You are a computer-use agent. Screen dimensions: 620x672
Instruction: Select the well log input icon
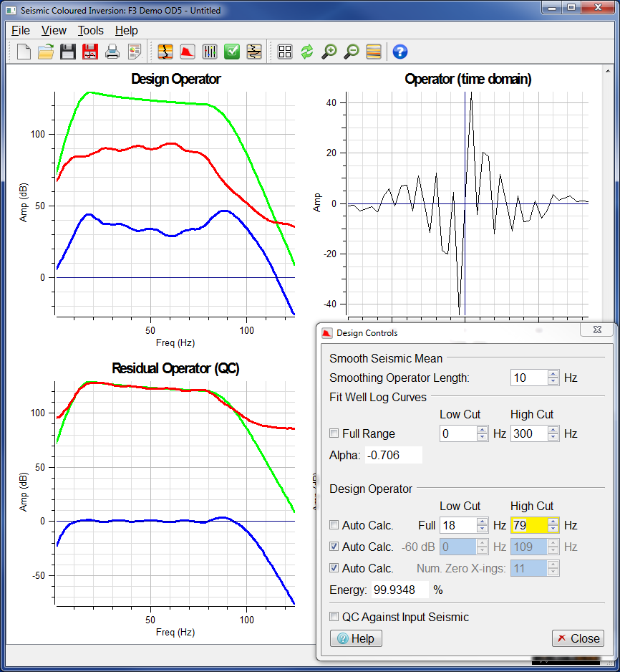pyautogui.click(x=165, y=52)
